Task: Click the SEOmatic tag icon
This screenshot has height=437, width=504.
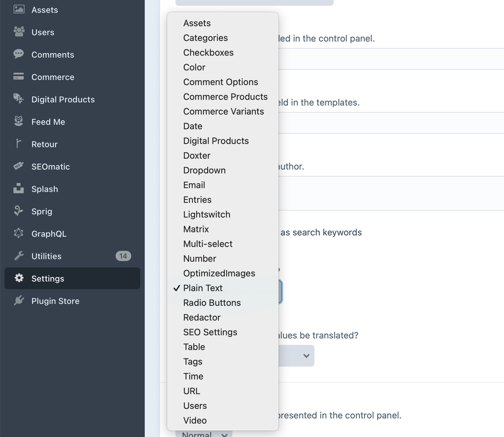Action: point(19,166)
